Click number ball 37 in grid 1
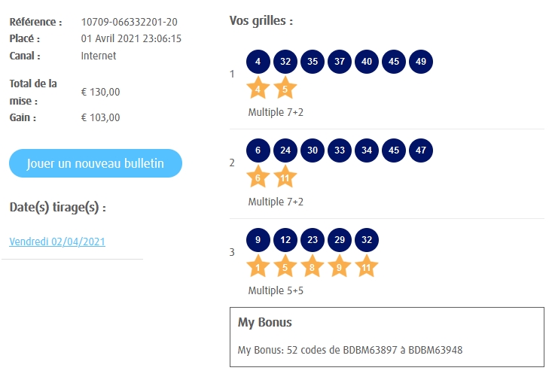Viewport: 552px width, 392px height. (340, 62)
